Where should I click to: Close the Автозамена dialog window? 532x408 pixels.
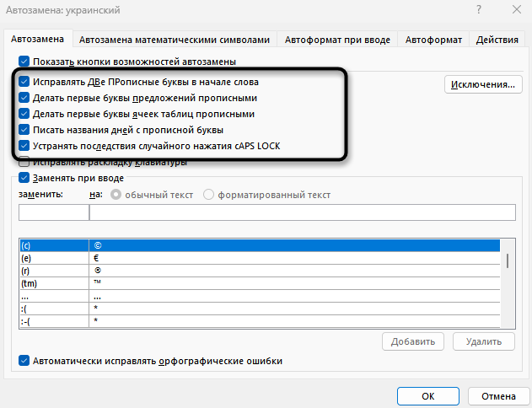516,9
